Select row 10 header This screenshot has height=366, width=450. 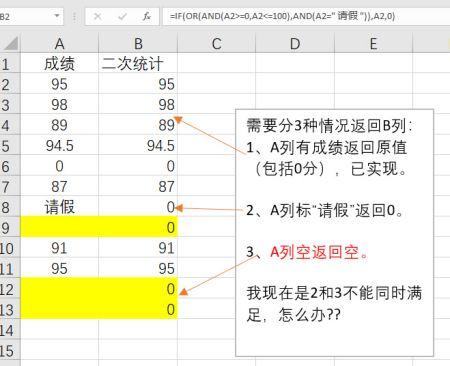[x=10, y=248]
